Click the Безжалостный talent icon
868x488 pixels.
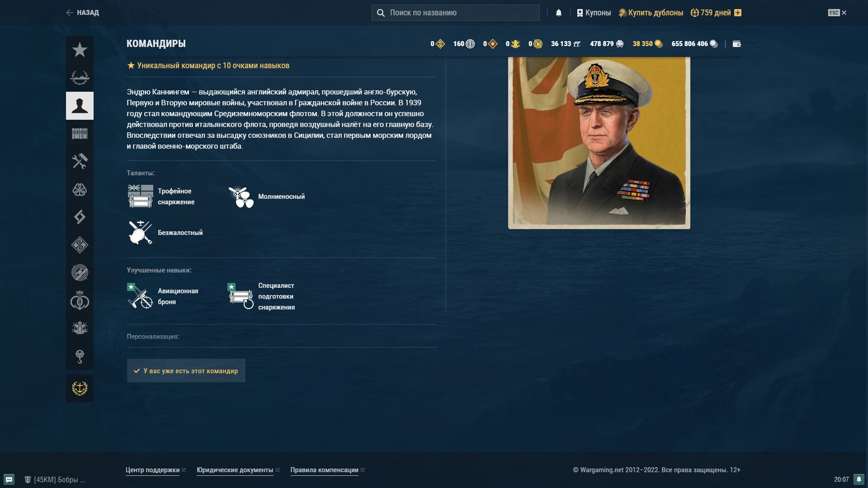click(140, 233)
